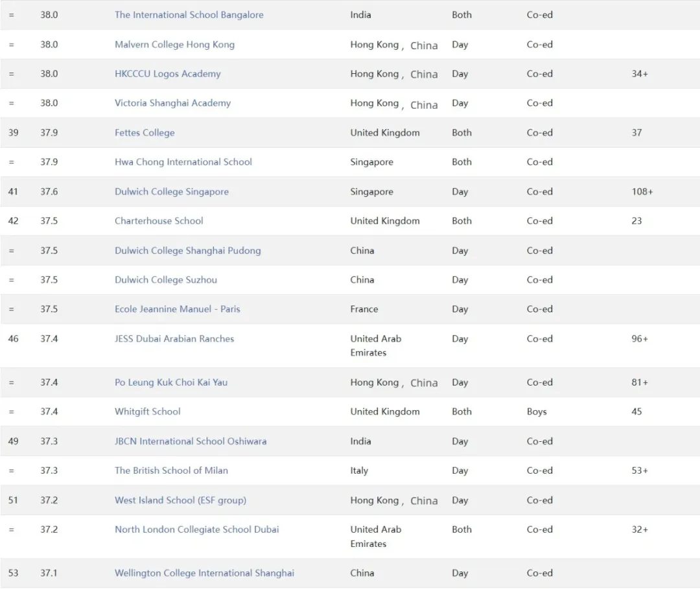Open Po Leung Kuk Choi Kai Yau

[170, 382]
